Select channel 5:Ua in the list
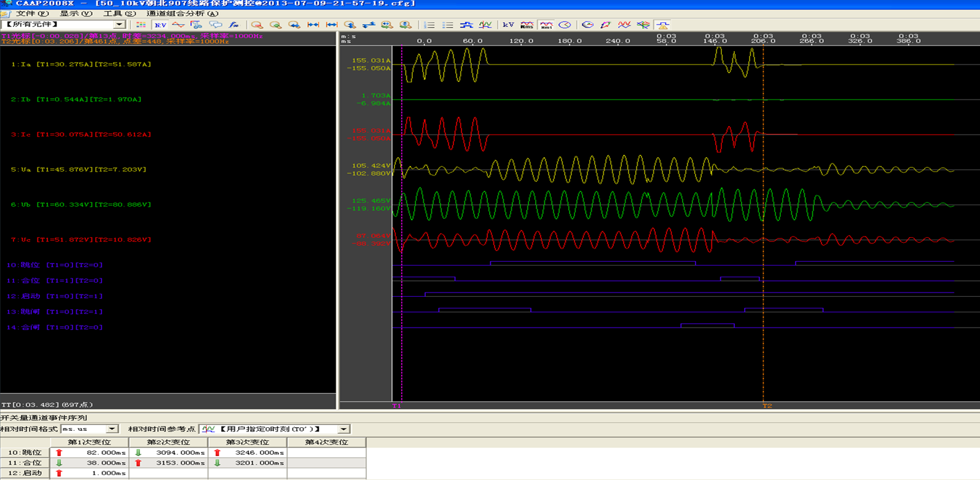980x480 pixels. 78,169
